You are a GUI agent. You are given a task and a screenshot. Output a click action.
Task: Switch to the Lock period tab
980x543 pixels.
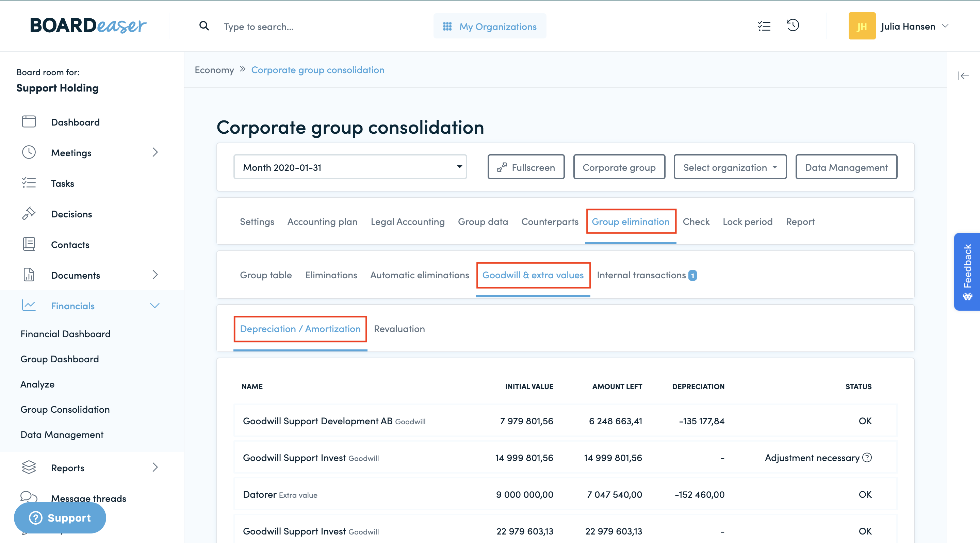(x=747, y=222)
